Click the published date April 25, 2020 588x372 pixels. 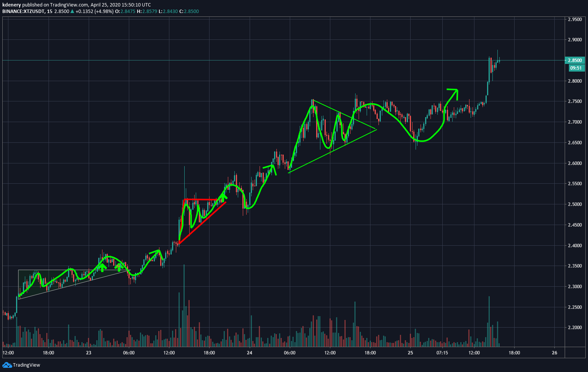pos(104,5)
